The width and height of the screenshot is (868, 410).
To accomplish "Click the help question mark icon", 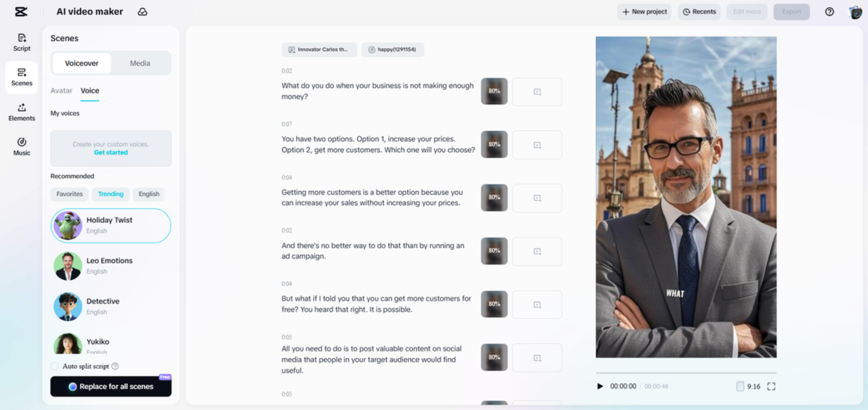I will (829, 12).
